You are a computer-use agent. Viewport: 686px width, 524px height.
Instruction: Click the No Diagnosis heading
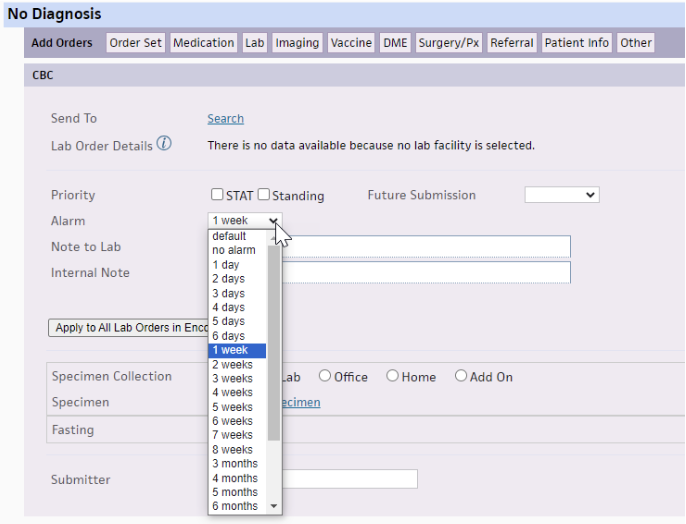pyautogui.click(x=54, y=14)
